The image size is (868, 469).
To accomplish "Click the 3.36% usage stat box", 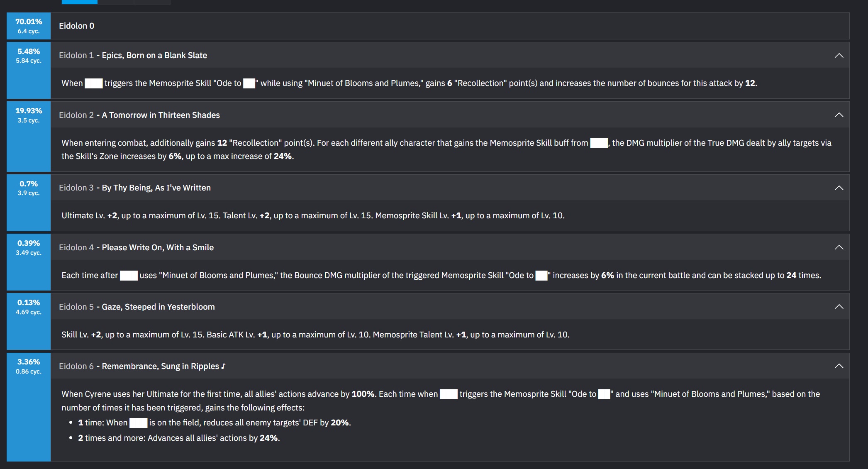I will pos(29,407).
